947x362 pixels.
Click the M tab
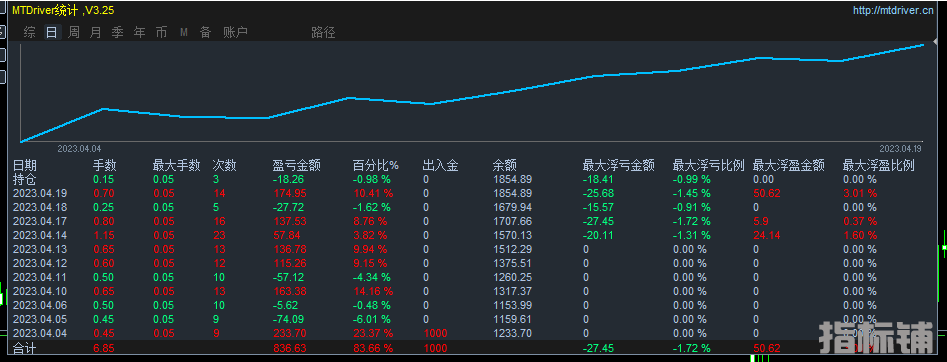184,33
